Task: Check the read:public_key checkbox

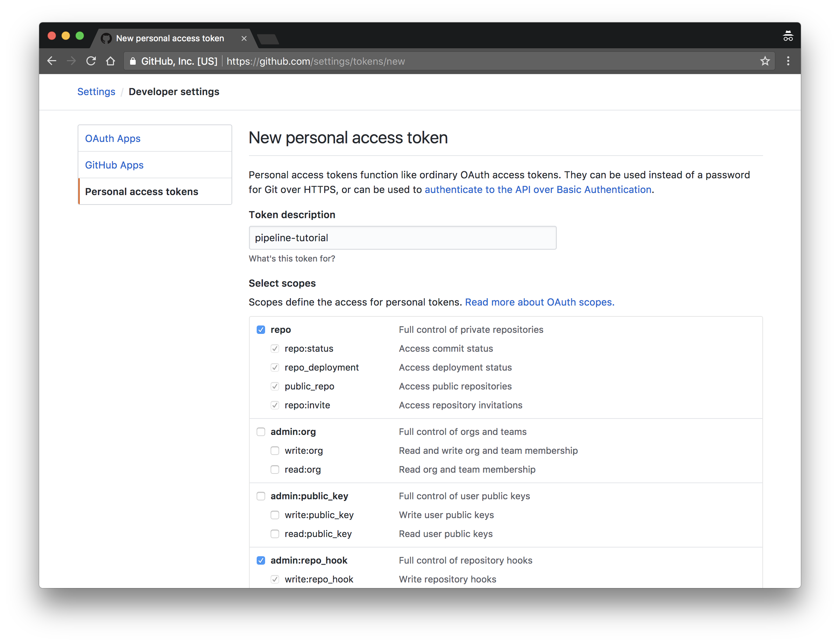Action: point(275,534)
